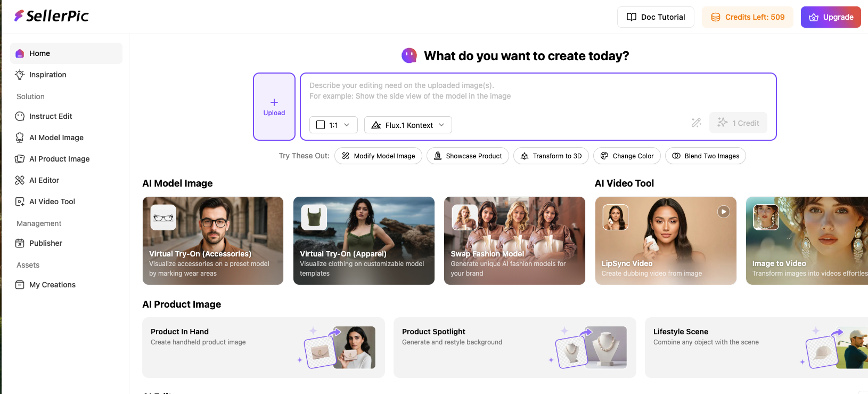Open Inspiration in the sidebar
This screenshot has height=394, width=868.
pyautogui.click(x=66, y=75)
